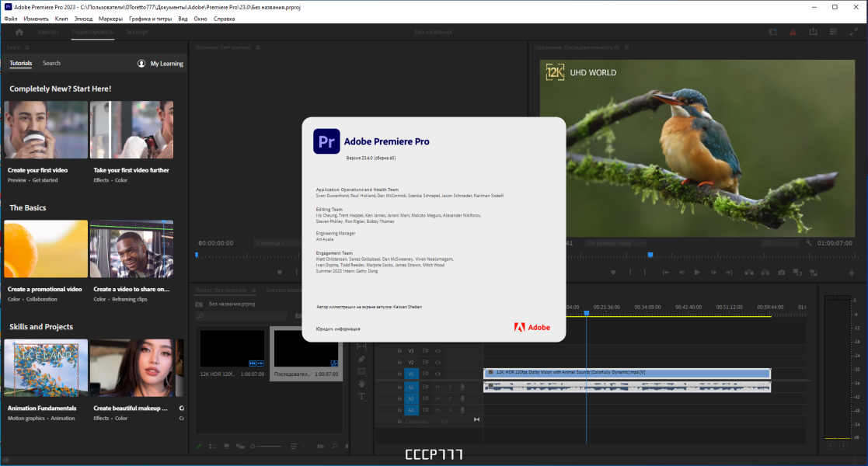This screenshot has height=466, width=868.
Task: Go to In point in Program monitor
Action: (x=666, y=273)
